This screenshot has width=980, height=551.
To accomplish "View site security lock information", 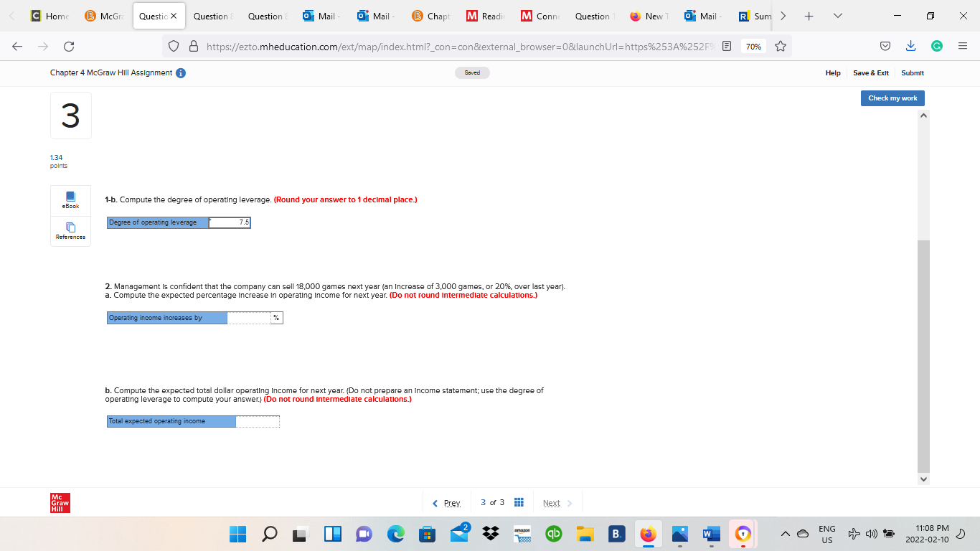I will [193, 47].
